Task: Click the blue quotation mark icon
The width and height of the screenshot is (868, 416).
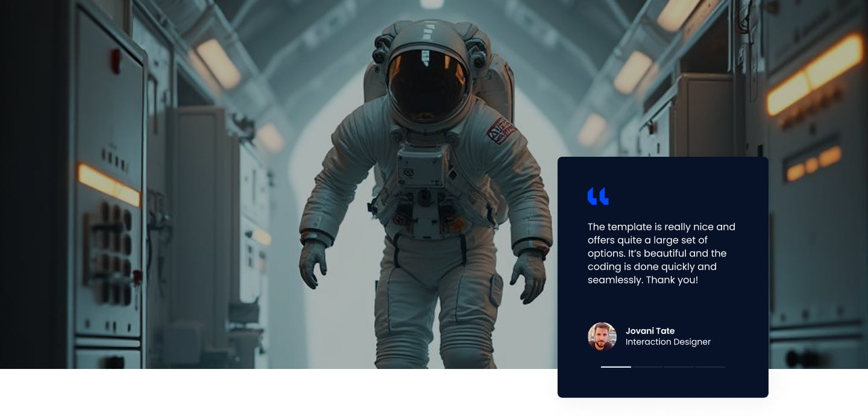Action: click(598, 196)
